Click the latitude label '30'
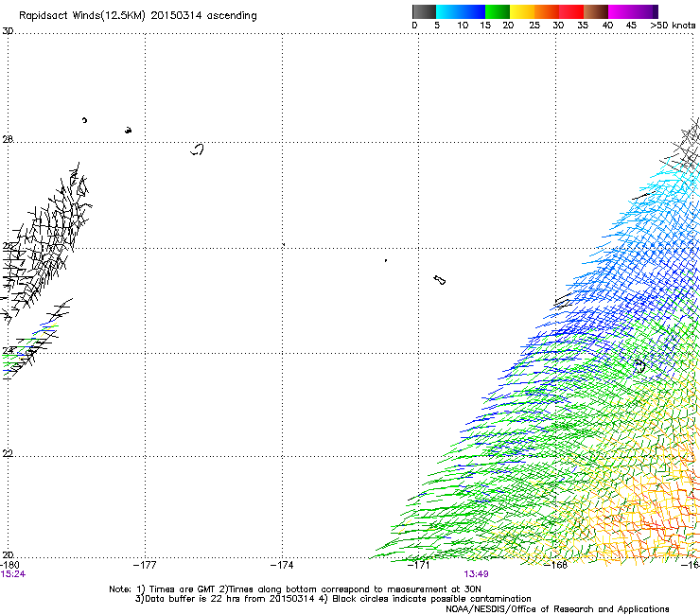The height and width of the screenshot is (615, 700). (x=8, y=31)
